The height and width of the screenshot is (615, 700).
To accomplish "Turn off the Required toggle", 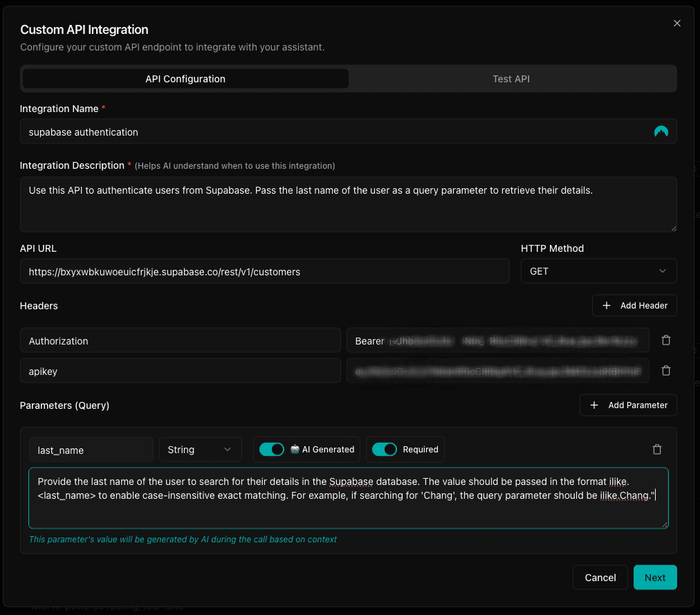I will (x=385, y=449).
